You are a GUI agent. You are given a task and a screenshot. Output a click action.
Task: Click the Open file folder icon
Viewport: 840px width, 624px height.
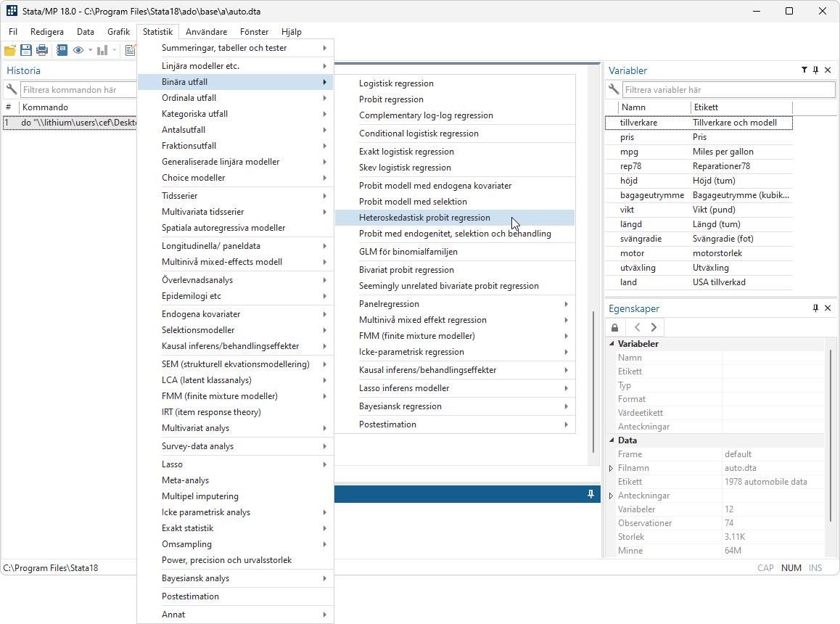9,50
